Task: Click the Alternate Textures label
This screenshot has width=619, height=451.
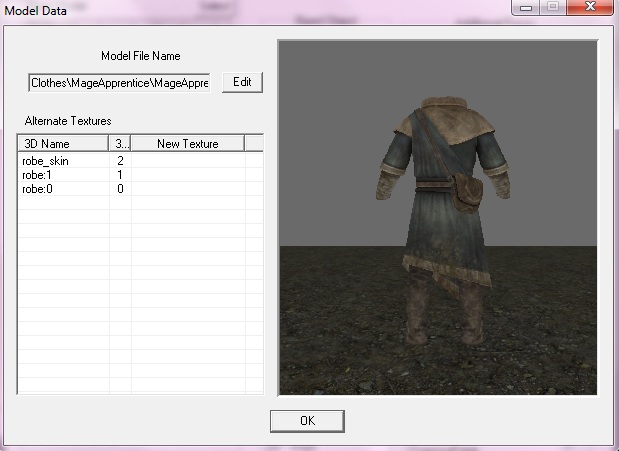Action: point(68,121)
